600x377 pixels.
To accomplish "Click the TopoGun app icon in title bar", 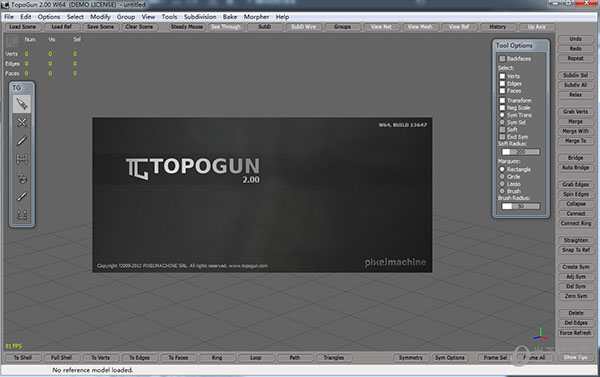I will click(5, 5).
